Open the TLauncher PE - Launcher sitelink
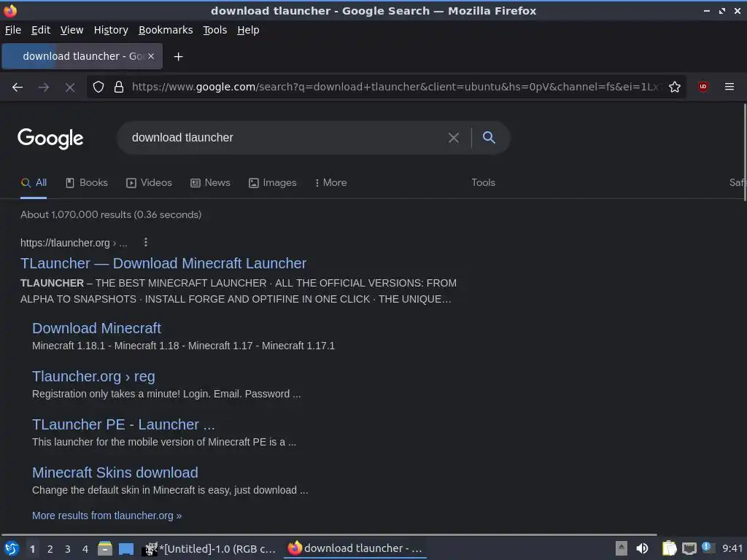 [x=123, y=424]
